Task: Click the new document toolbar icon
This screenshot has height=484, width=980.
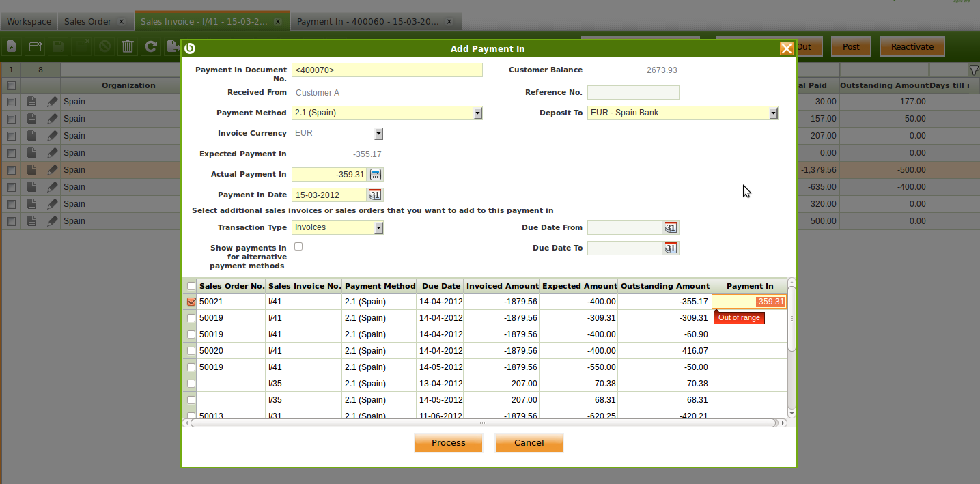Action: tap(12, 46)
